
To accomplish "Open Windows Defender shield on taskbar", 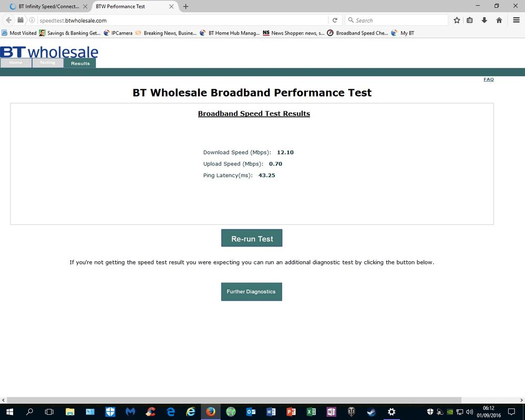I will (x=110, y=412).
